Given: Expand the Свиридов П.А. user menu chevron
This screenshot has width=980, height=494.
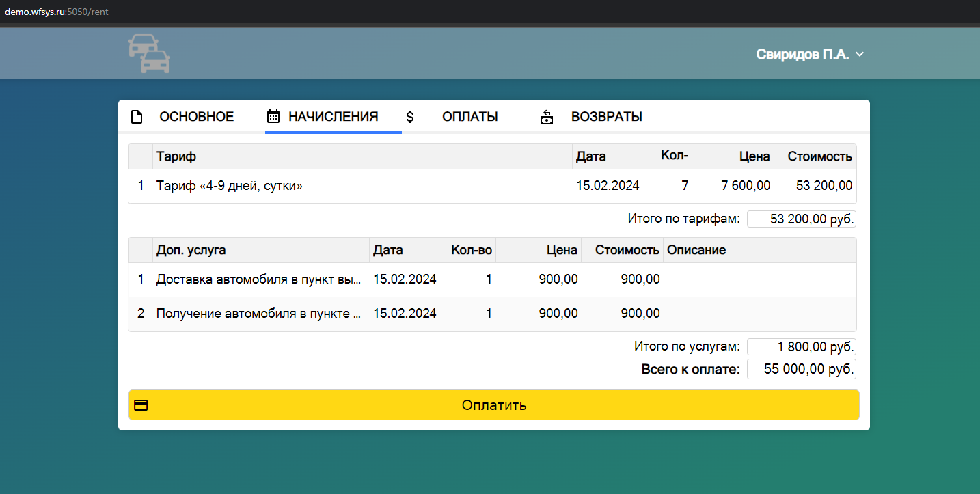Looking at the screenshot, I should coord(860,55).
